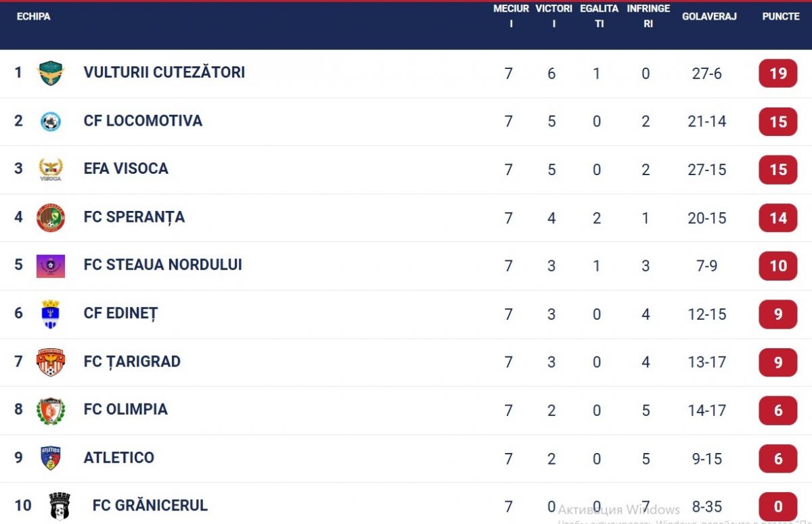Sort by the Puncte column header
This screenshot has height=524, width=812.
(781, 16)
